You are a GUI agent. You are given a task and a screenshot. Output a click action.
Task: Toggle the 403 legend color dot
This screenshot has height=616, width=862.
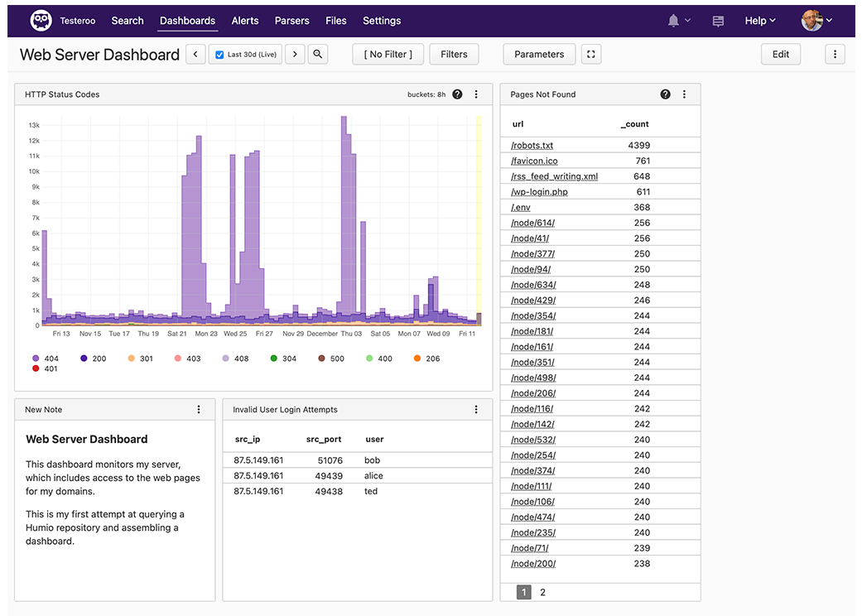click(177, 359)
